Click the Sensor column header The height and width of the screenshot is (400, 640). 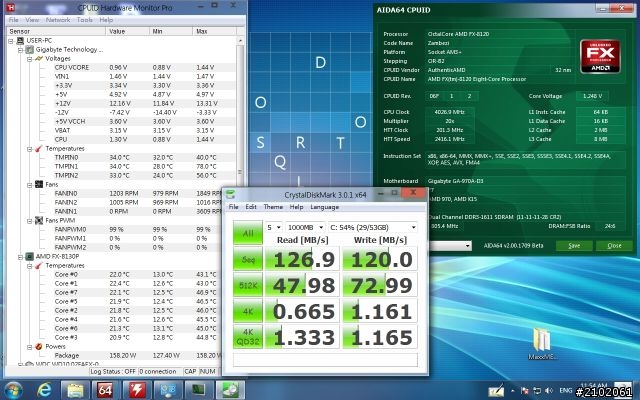tap(56, 31)
